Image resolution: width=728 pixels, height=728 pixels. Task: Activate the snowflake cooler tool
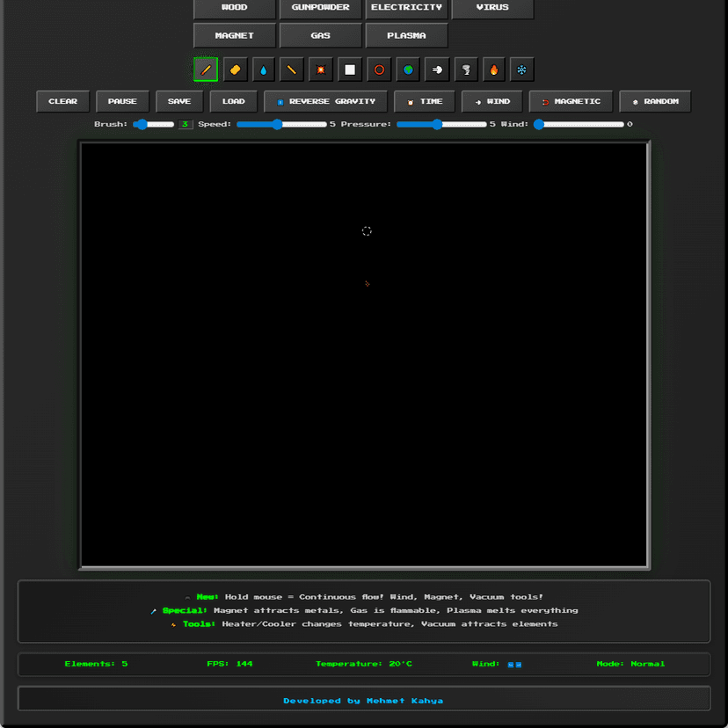pos(522,69)
